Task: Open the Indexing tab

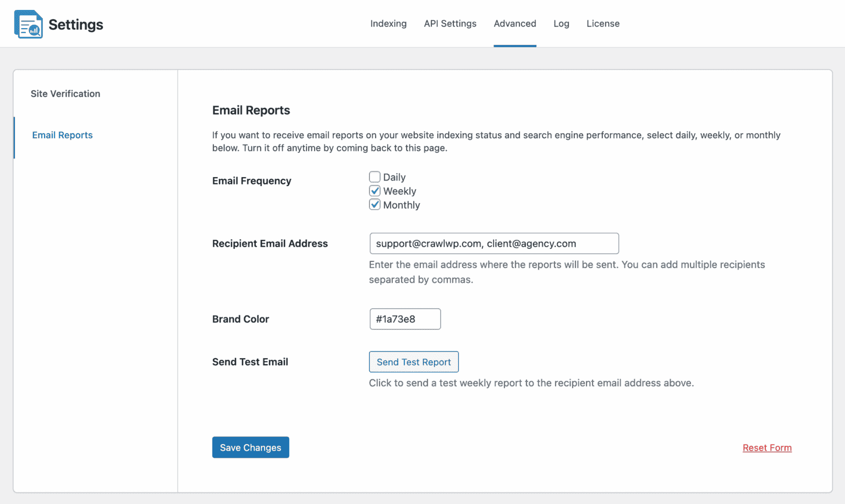Action: click(388, 24)
